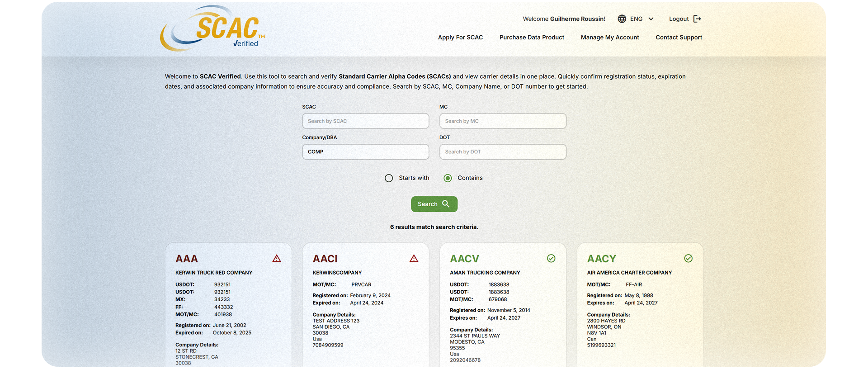Focus the Search by MC field
868x369 pixels.
[x=503, y=121]
